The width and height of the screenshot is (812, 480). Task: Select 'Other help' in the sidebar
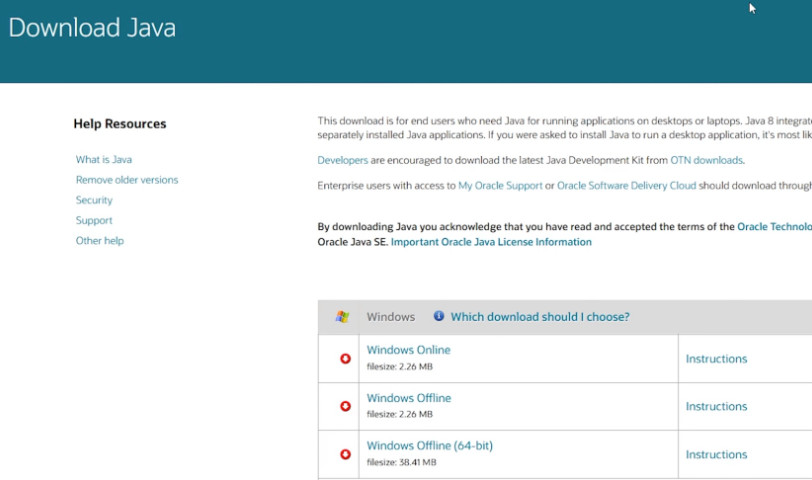tap(100, 241)
